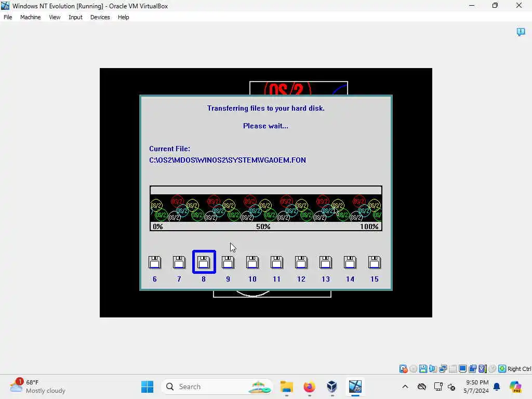Open the weather widget showing 68°F
532x399 pixels.
[x=37, y=387]
